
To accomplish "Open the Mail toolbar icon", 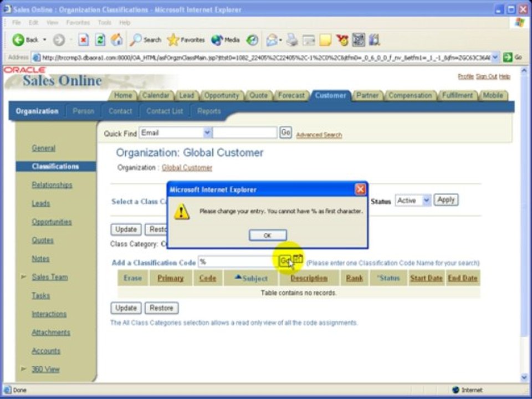I will click(273, 40).
